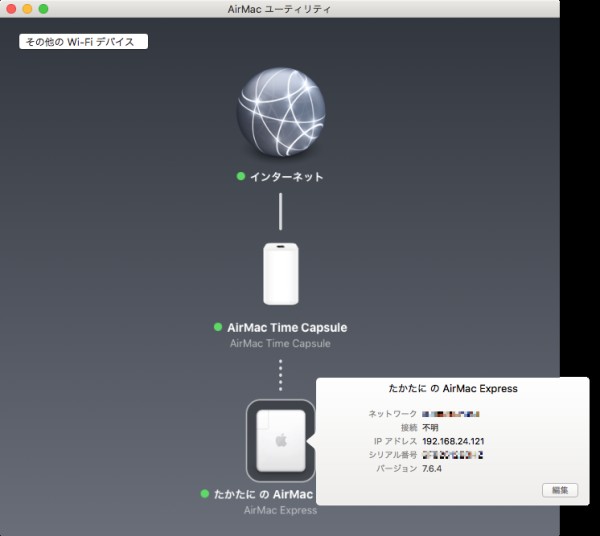600x536 pixels.
Task: Select the AirMac Time Capsule device icon
Action: (281, 274)
